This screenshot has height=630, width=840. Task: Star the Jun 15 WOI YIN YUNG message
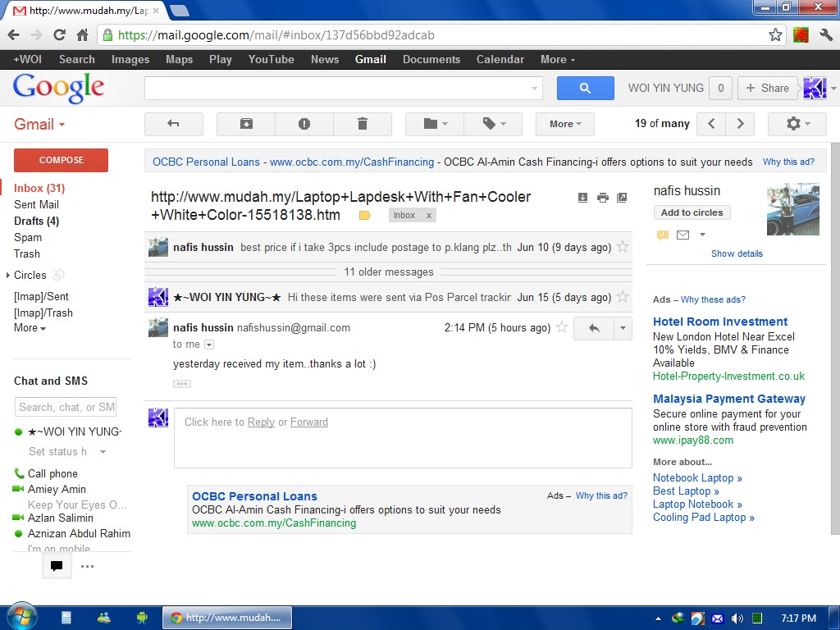point(623,297)
